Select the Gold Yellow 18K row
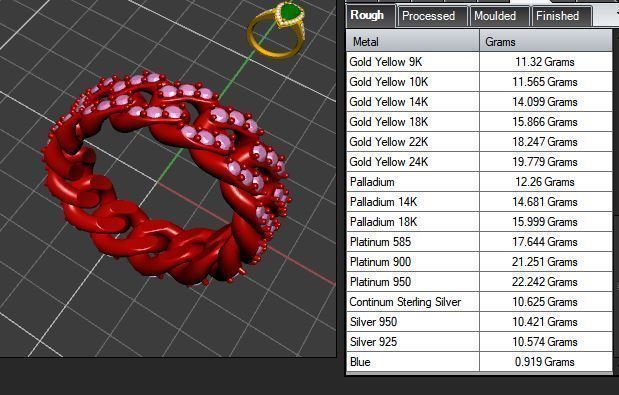The image size is (619, 395). click(479, 122)
